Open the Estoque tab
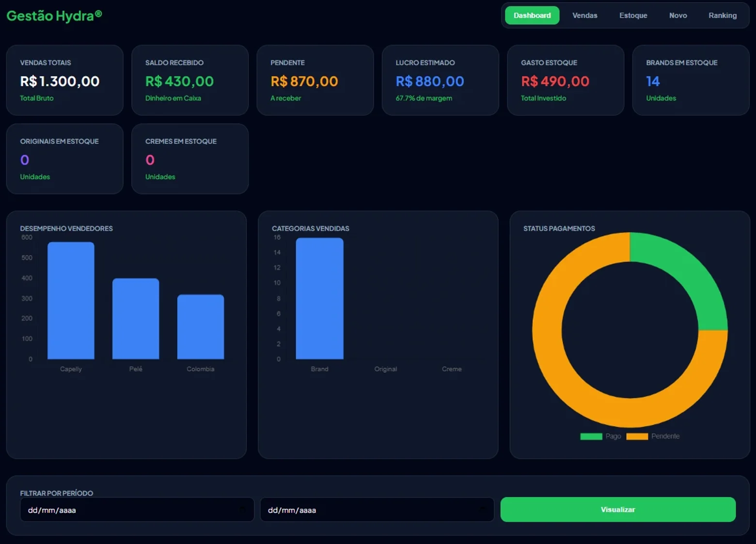Image resolution: width=756 pixels, height=544 pixels. tap(633, 16)
